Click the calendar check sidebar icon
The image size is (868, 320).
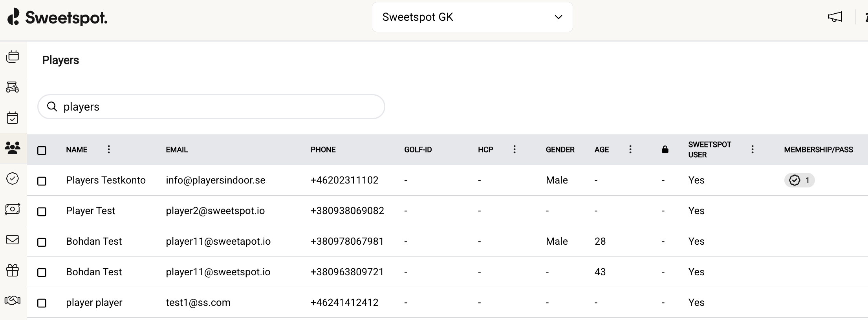pos(13,118)
